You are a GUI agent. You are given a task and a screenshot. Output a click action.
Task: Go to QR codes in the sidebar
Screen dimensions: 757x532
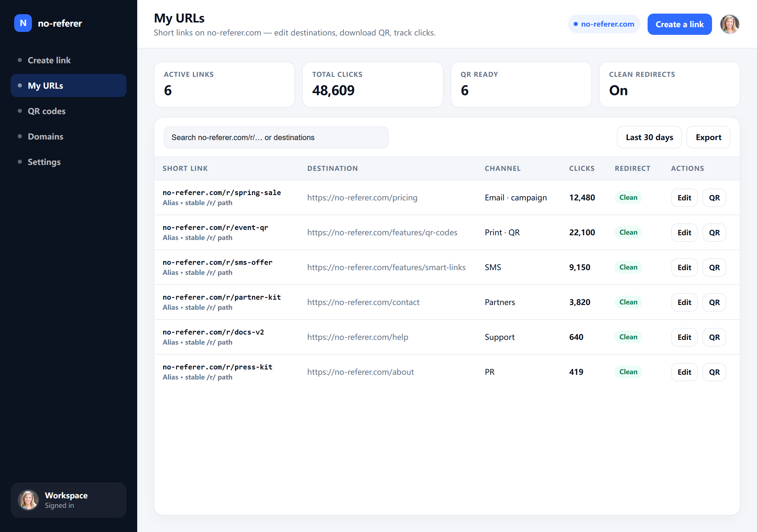69,111
